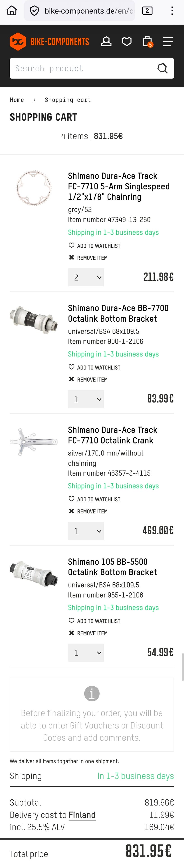Expand quantity dropdown for chainring
This screenshot has height=868, width=184.
point(86,277)
